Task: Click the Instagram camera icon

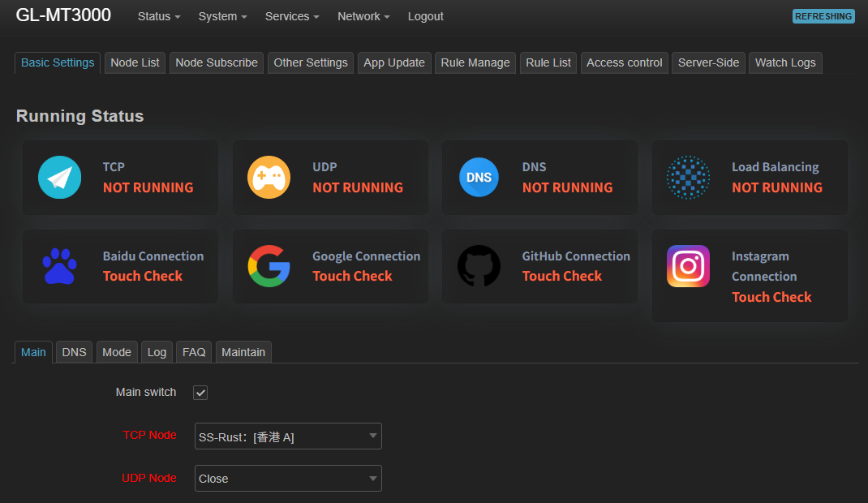Action: pyautogui.click(x=688, y=266)
